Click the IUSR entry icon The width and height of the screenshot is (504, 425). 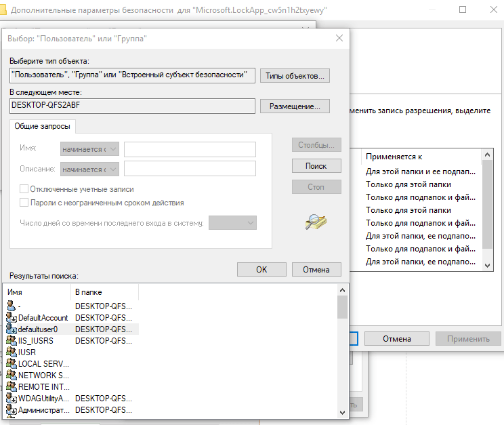click(12, 352)
